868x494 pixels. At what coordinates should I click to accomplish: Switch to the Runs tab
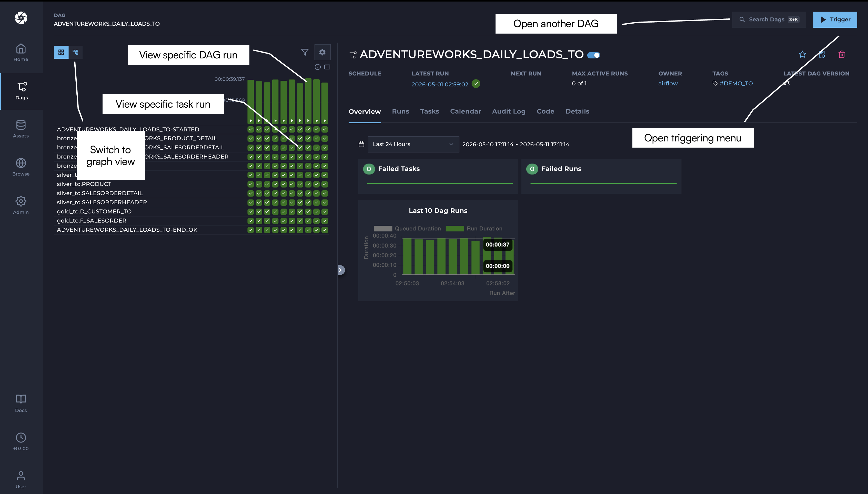pos(400,111)
